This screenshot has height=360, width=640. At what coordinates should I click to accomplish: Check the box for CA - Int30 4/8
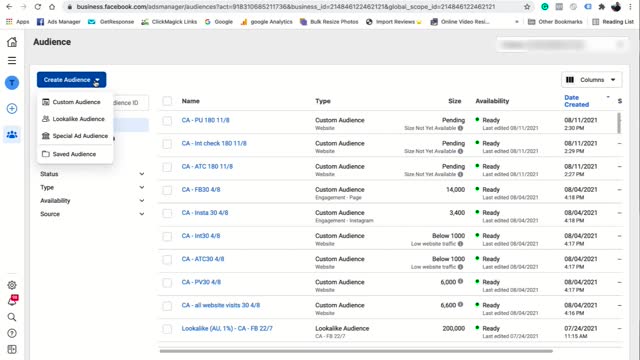[x=167, y=236]
